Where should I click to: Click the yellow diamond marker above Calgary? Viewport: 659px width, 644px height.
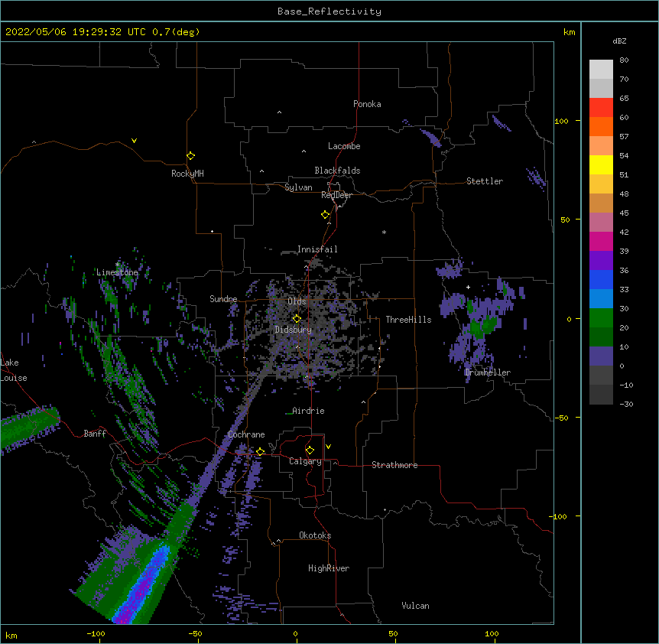(x=310, y=450)
